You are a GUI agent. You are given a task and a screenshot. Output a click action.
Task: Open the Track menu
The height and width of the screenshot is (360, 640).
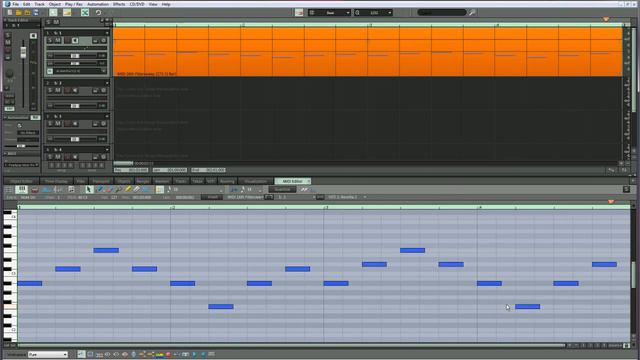39,4
